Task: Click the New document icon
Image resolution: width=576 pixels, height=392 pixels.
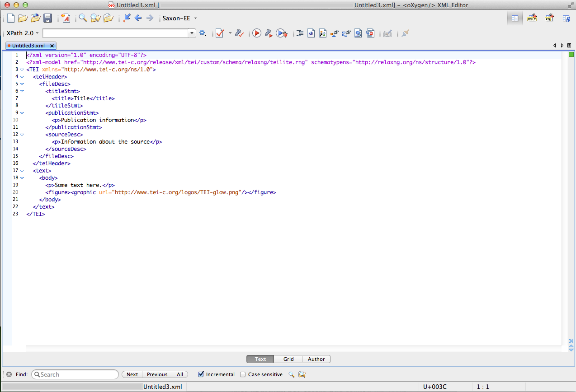Action: click(10, 18)
